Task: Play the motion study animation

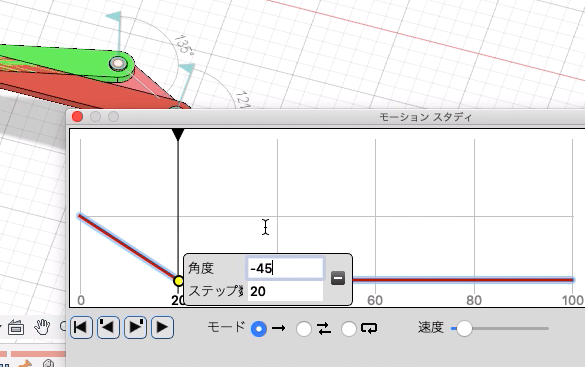Action: pos(162,327)
